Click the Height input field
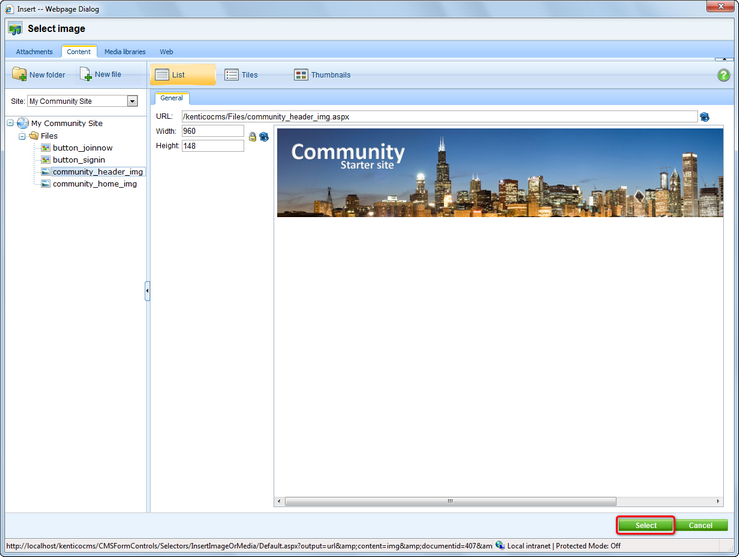This screenshot has height=557, width=739. pyautogui.click(x=213, y=146)
